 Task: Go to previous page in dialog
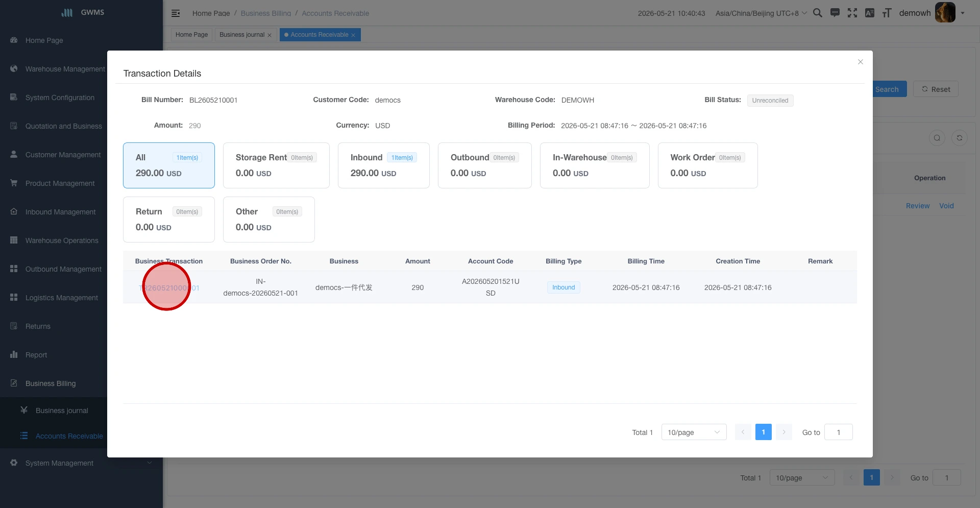pyautogui.click(x=743, y=432)
